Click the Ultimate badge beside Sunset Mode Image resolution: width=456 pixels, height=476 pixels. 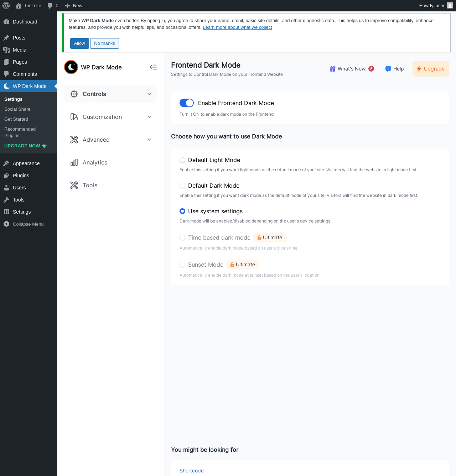[243, 265]
